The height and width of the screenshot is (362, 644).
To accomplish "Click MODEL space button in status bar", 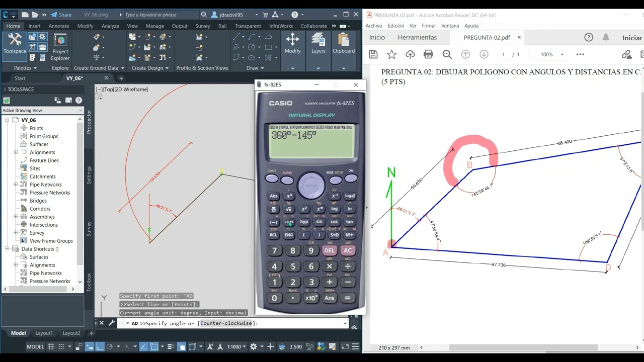I will point(35,346).
